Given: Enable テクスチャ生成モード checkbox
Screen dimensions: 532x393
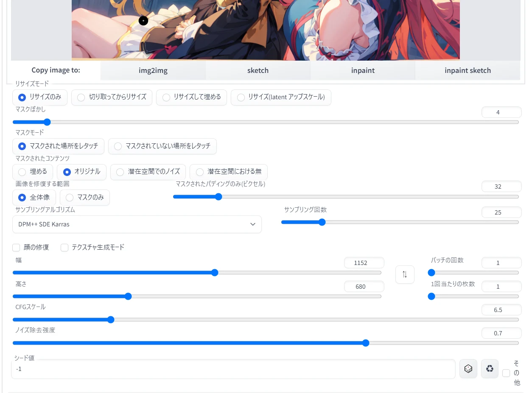Looking at the screenshot, I should pyautogui.click(x=64, y=248).
